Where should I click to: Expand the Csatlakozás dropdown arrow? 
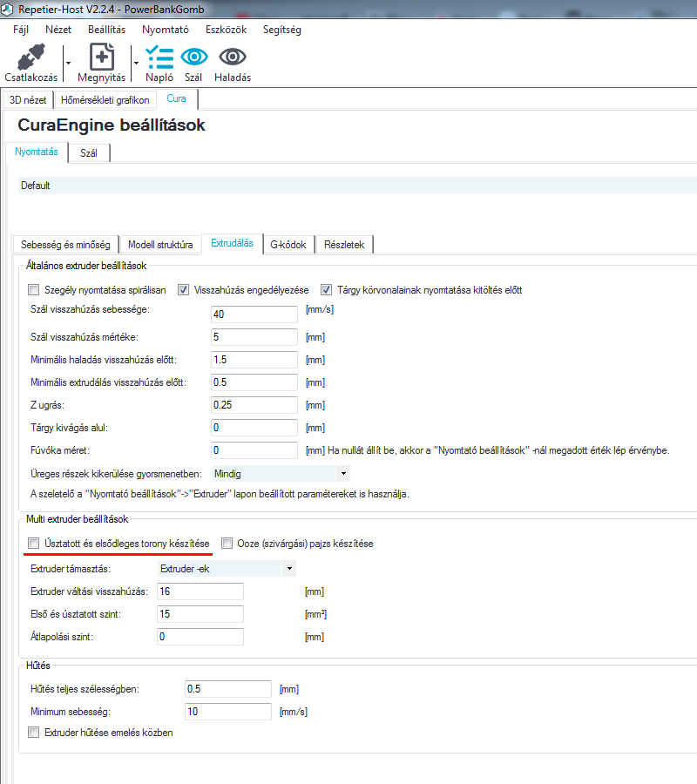pos(69,64)
